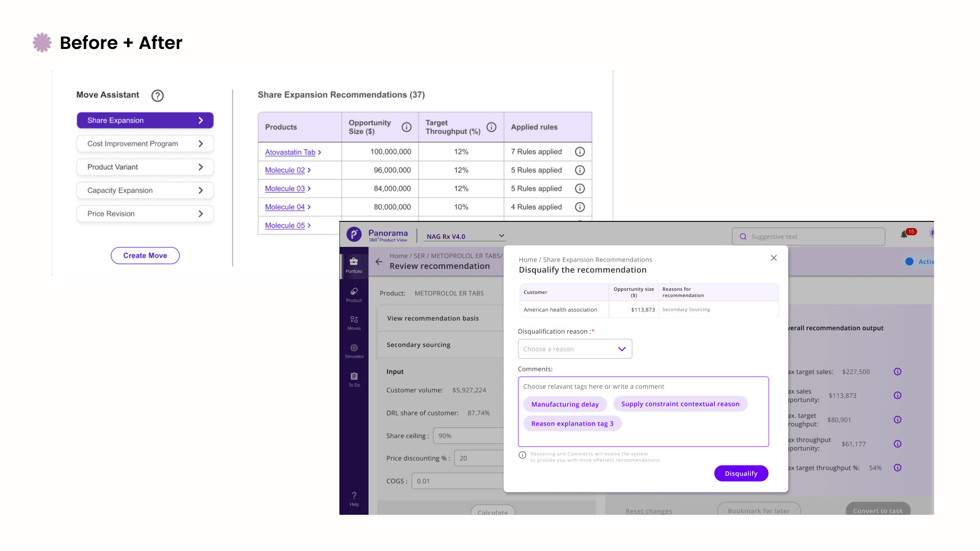
Task: Select the Share Expansion menu item
Action: pos(145,120)
